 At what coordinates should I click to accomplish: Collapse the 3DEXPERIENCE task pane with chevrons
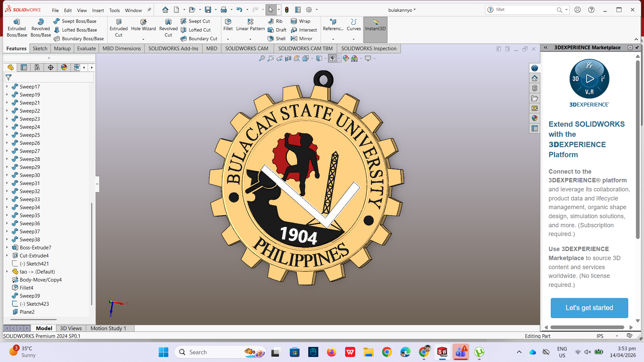point(546,48)
